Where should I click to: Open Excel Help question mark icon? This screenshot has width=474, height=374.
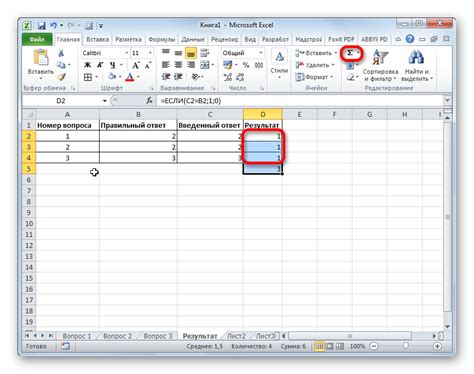[x=410, y=39]
